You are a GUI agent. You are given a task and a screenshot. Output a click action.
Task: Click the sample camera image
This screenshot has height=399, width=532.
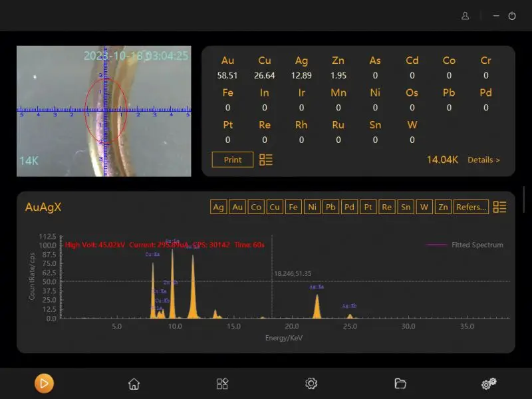[103, 110]
